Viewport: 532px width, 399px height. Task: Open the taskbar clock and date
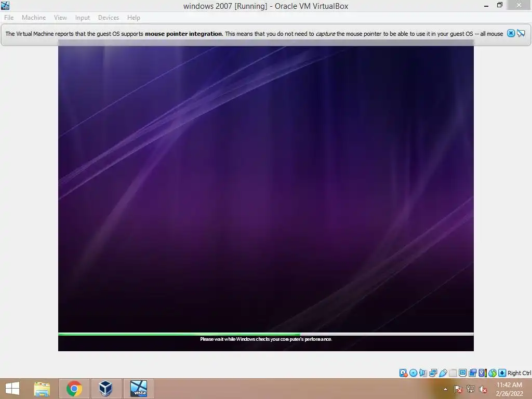(x=509, y=389)
